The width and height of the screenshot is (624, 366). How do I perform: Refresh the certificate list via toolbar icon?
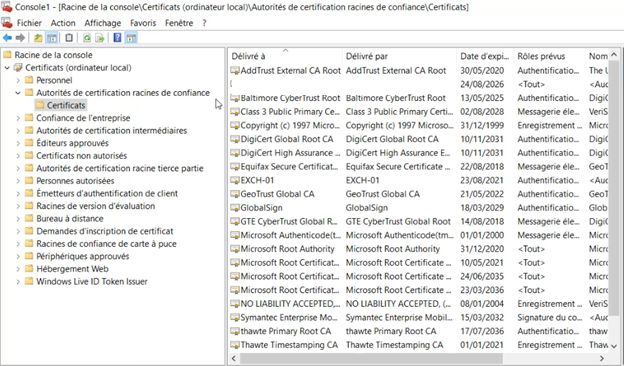[86, 38]
